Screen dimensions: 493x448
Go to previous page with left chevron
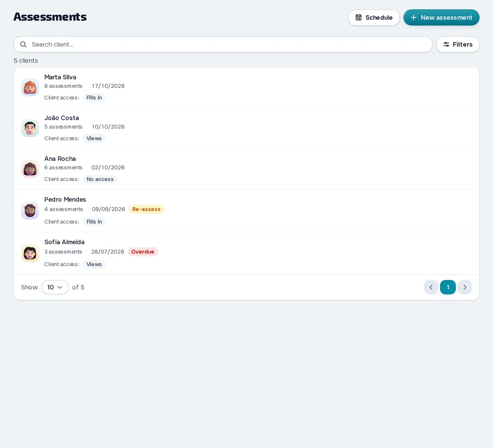point(431,287)
